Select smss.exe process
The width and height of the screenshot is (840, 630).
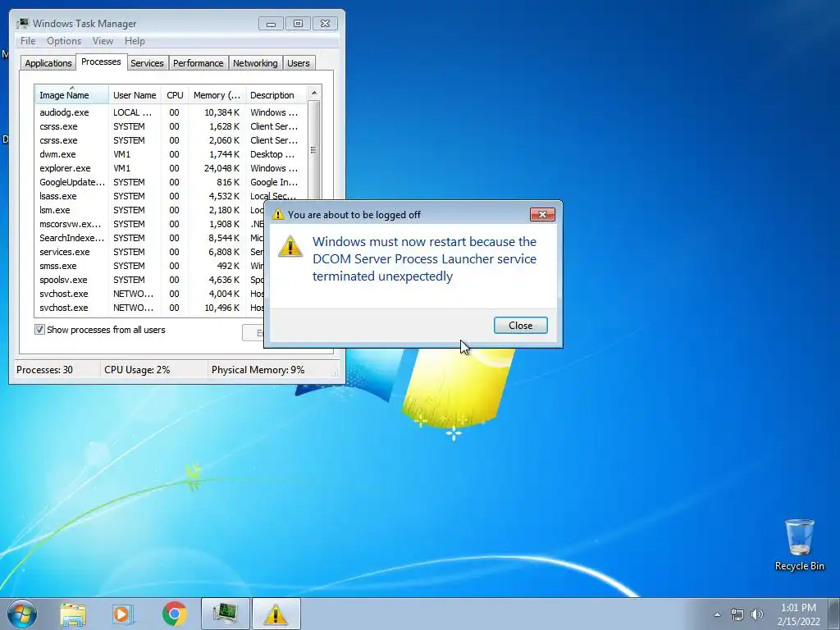[x=149, y=266]
